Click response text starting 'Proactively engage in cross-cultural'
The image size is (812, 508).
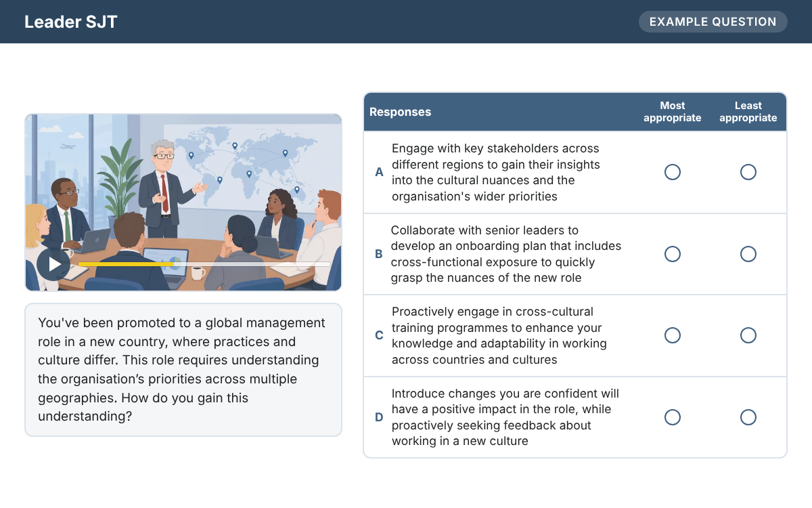[499, 335]
